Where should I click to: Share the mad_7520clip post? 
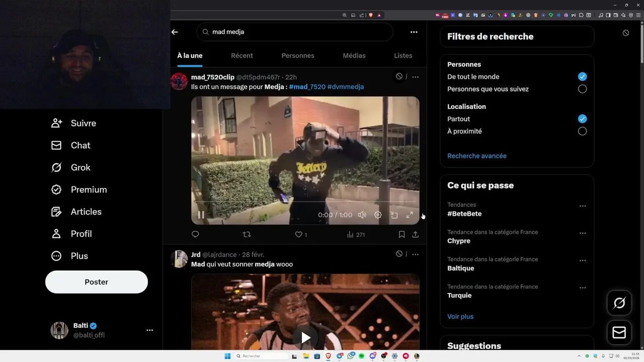(415, 234)
